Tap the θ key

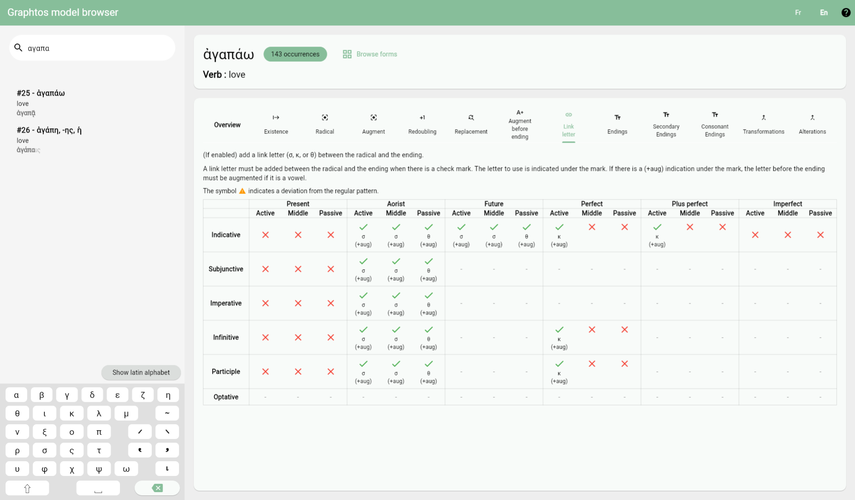17,413
